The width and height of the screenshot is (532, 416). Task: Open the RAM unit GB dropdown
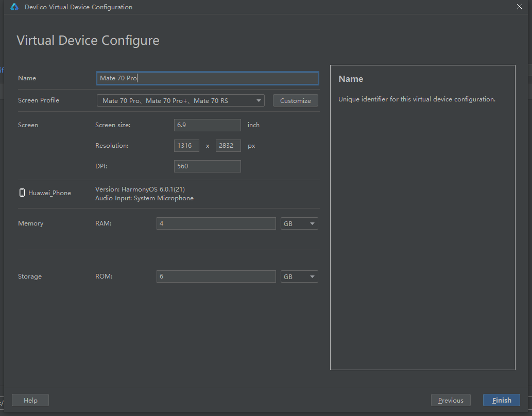click(x=299, y=223)
